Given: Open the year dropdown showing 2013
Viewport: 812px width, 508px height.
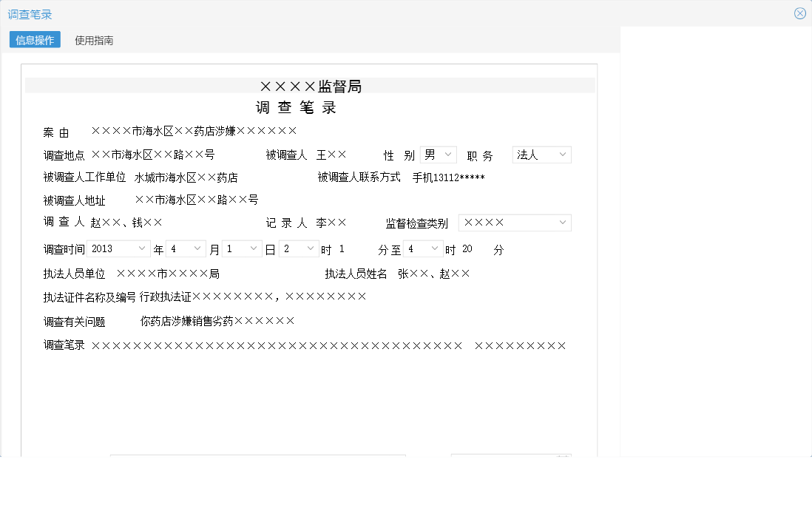Looking at the screenshot, I should tap(118, 248).
